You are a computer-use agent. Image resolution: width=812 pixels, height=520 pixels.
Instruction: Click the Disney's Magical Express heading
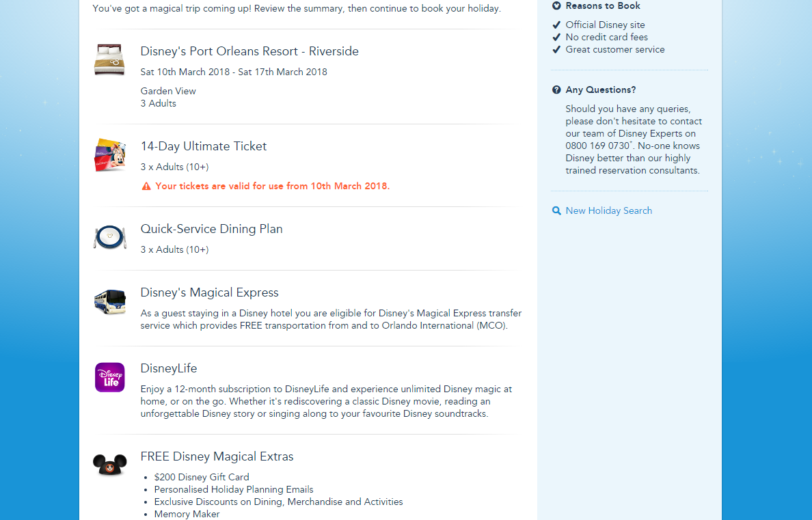point(209,292)
